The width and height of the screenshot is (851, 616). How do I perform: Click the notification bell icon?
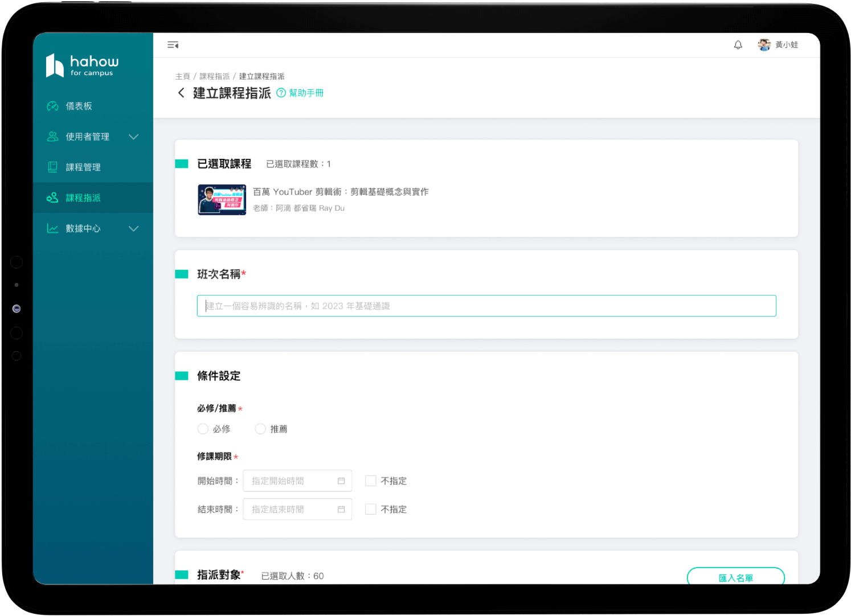point(738,45)
